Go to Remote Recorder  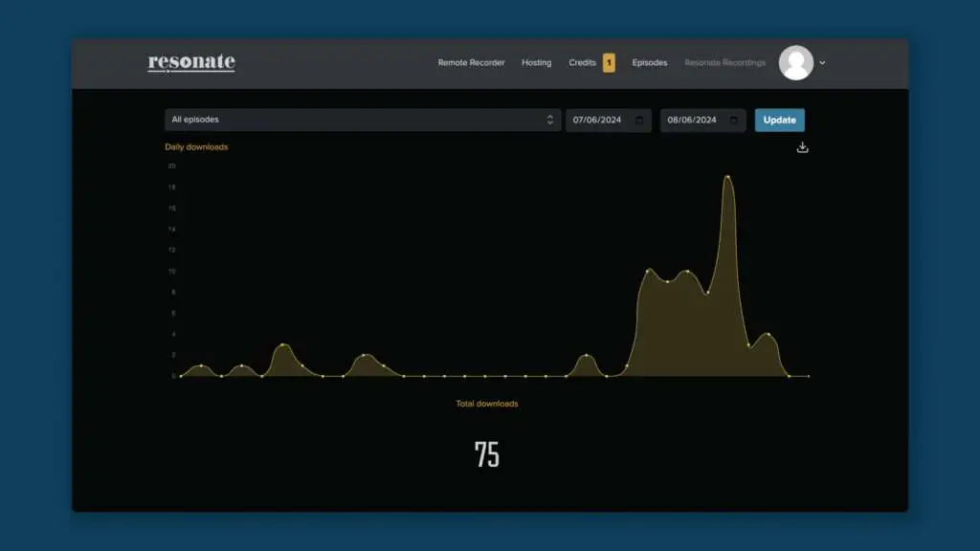(471, 63)
